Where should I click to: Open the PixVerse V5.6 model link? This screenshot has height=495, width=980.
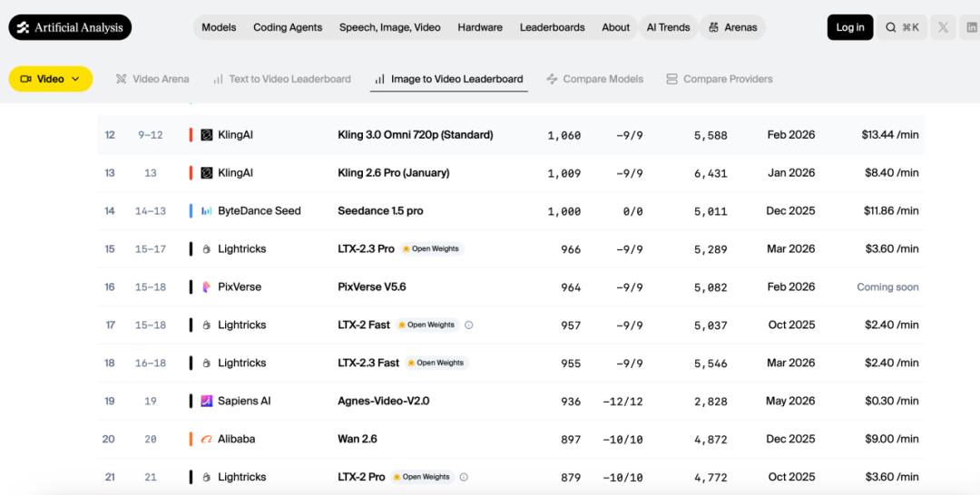372,287
